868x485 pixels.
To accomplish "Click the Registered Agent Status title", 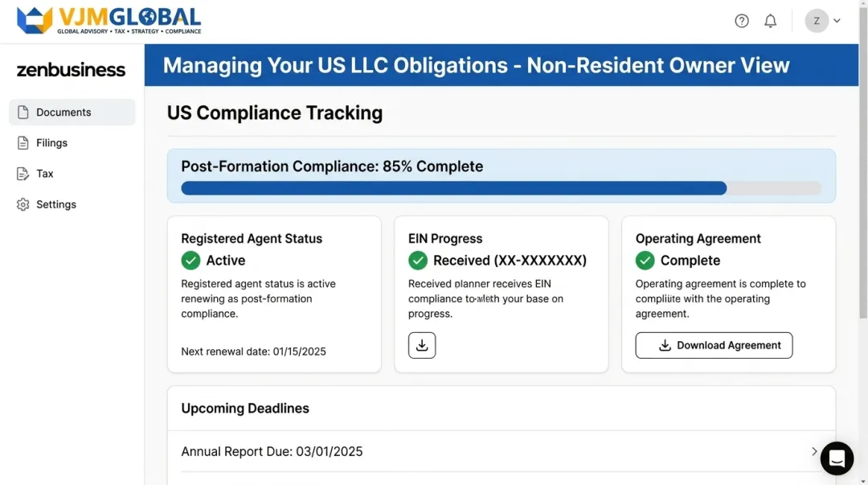I will [252, 238].
